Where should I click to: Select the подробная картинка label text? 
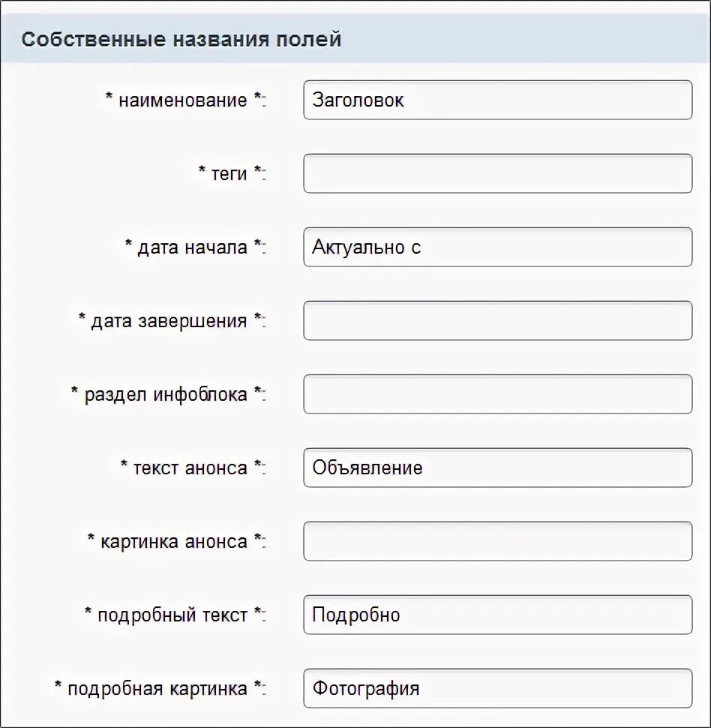tap(157, 689)
